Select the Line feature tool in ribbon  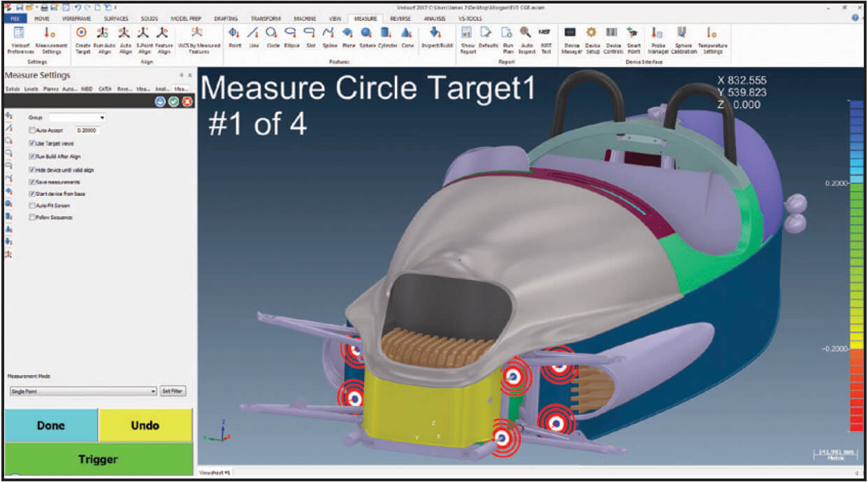click(254, 36)
